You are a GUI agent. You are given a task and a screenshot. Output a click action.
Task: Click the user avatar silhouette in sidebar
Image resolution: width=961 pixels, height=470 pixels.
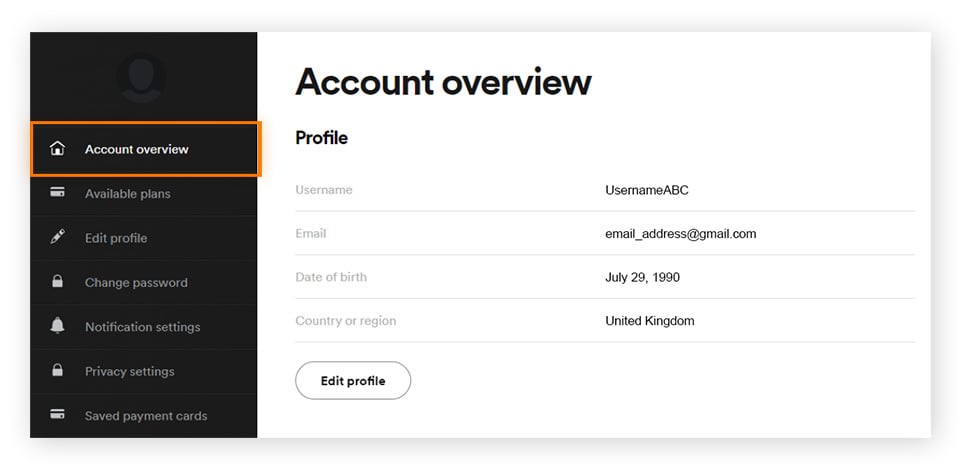pyautogui.click(x=142, y=78)
